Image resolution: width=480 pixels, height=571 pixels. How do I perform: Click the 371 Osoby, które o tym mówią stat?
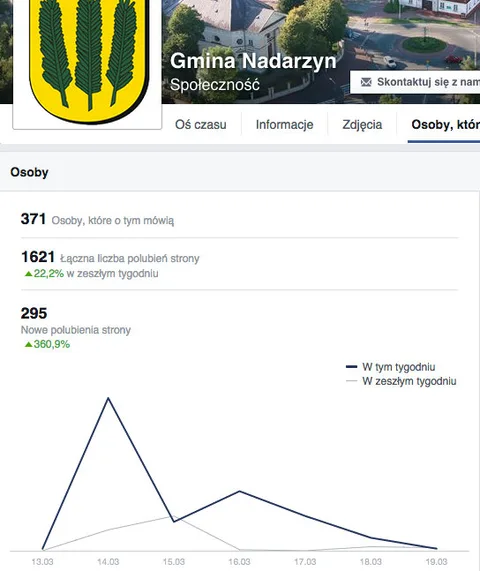coord(97,220)
